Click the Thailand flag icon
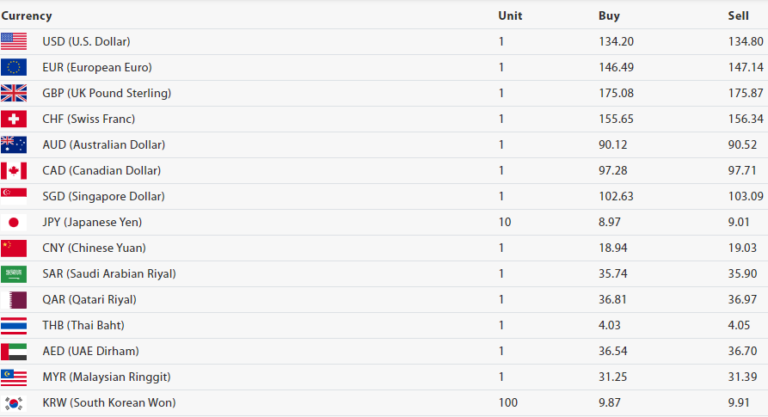 click(14, 326)
